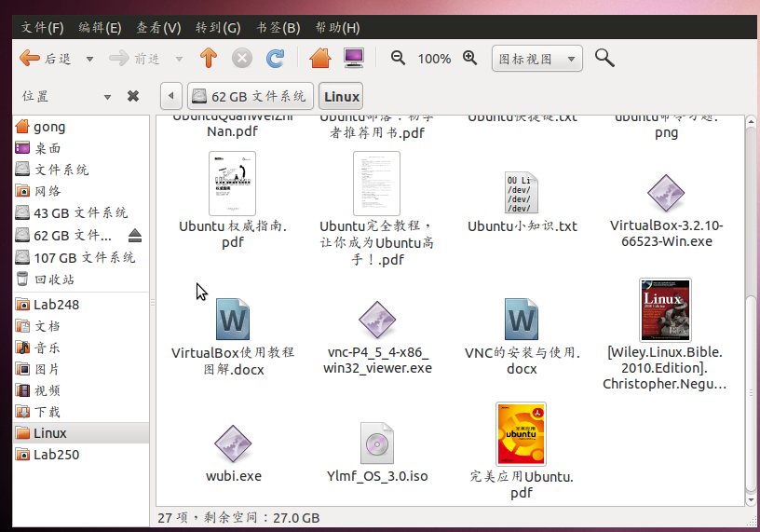Open the 文档 bookmark
Image resolution: width=760 pixels, height=532 pixels.
click(x=81, y=326)
